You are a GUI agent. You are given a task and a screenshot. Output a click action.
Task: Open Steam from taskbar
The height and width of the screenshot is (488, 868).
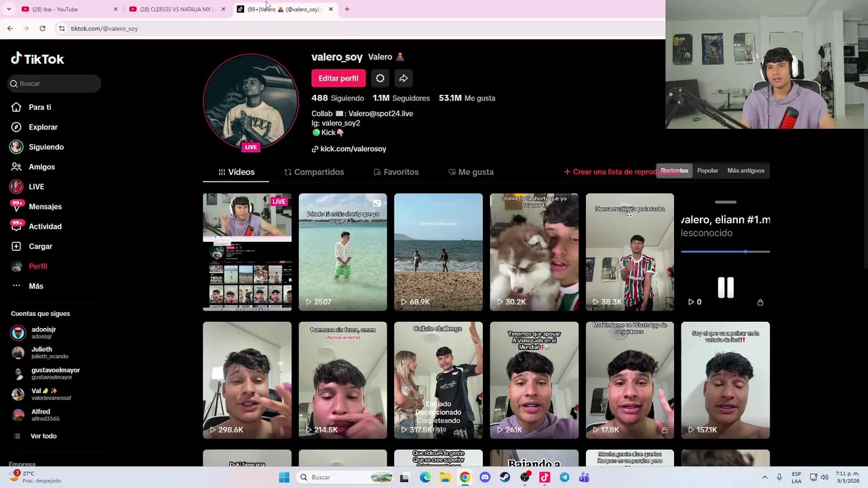click(505, 477)
